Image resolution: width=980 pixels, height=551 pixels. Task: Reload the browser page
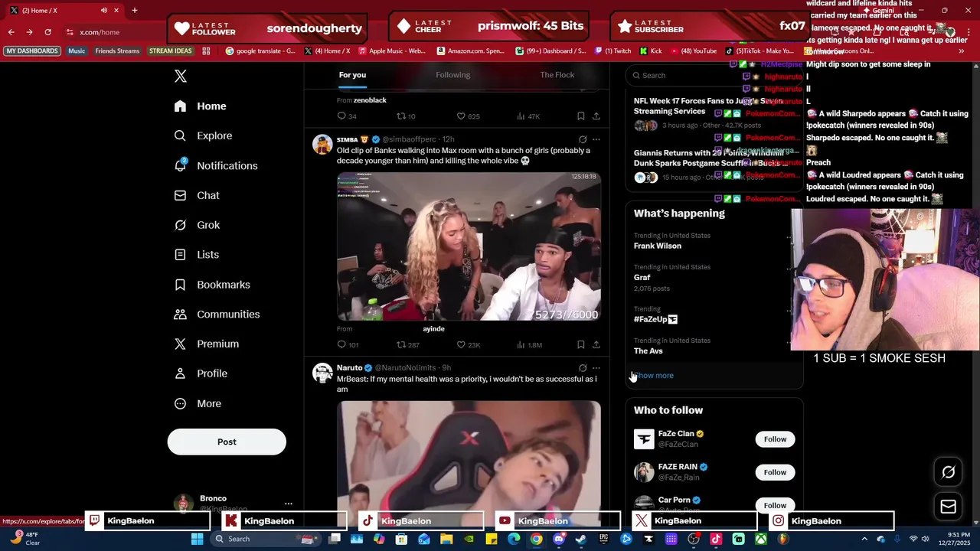click(47, 32)
